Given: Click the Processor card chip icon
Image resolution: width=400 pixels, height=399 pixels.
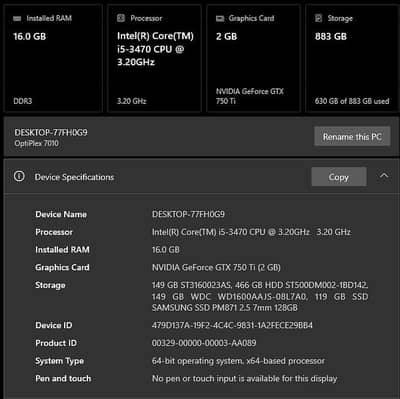Looking at the screenshot, I should [121, 18].
